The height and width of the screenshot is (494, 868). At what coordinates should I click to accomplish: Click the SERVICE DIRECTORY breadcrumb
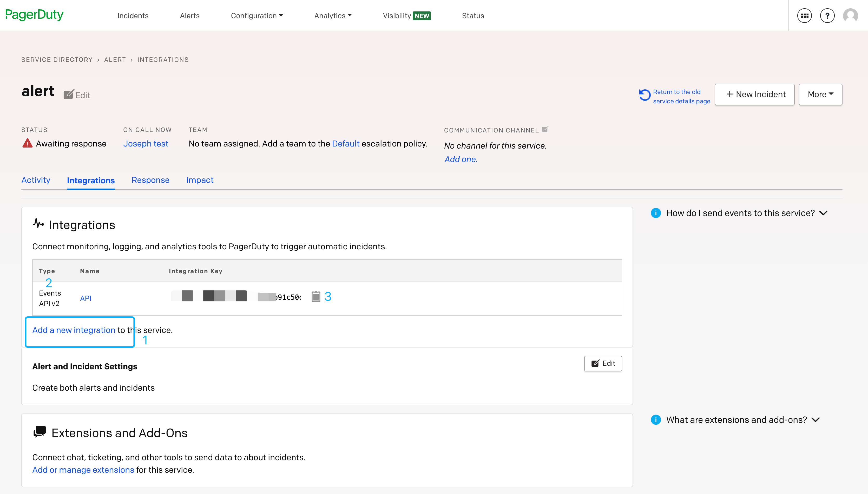(x=57, y=59)
